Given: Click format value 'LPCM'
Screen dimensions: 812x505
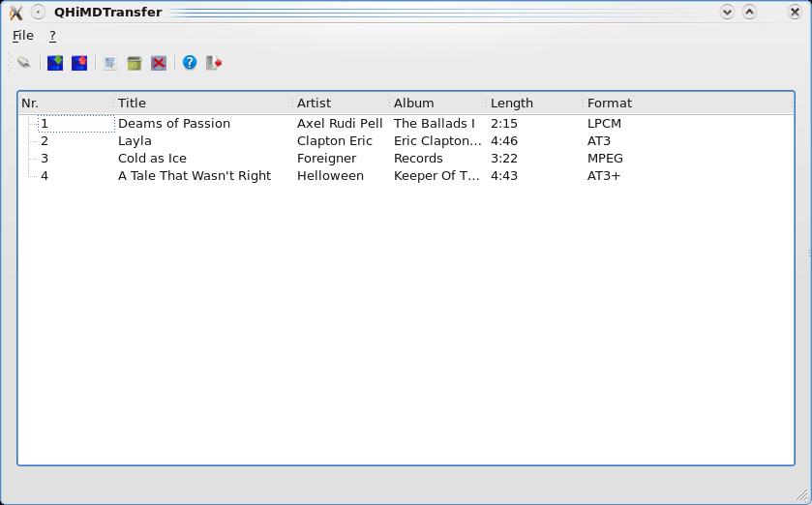Looking at the screenshot, I should point(604,124).
